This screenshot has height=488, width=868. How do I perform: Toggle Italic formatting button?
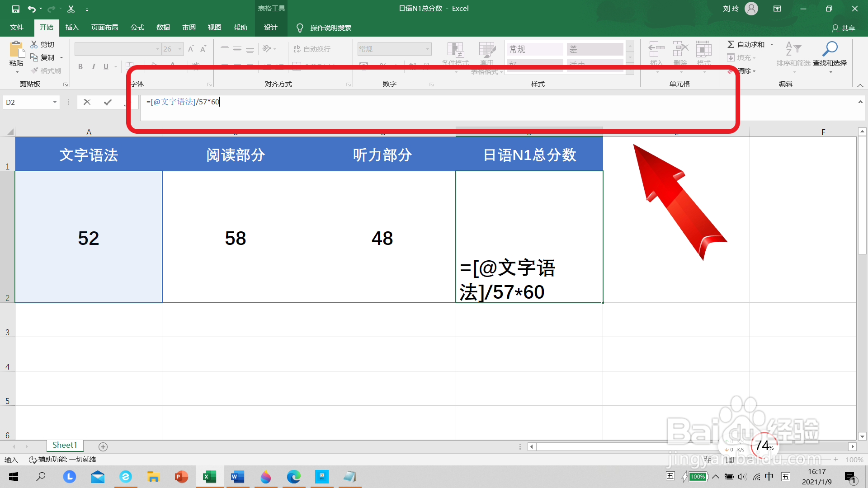tap(93, 67)
